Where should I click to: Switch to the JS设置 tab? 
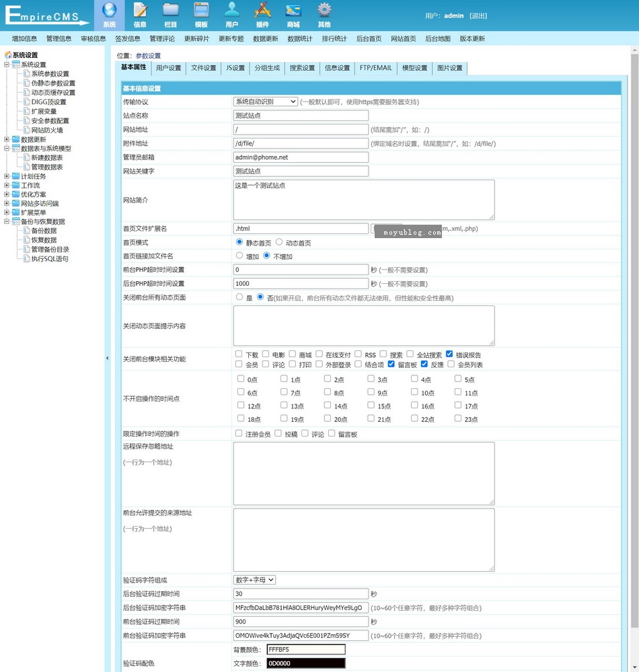pyautogui.click(x=235, y=68)
